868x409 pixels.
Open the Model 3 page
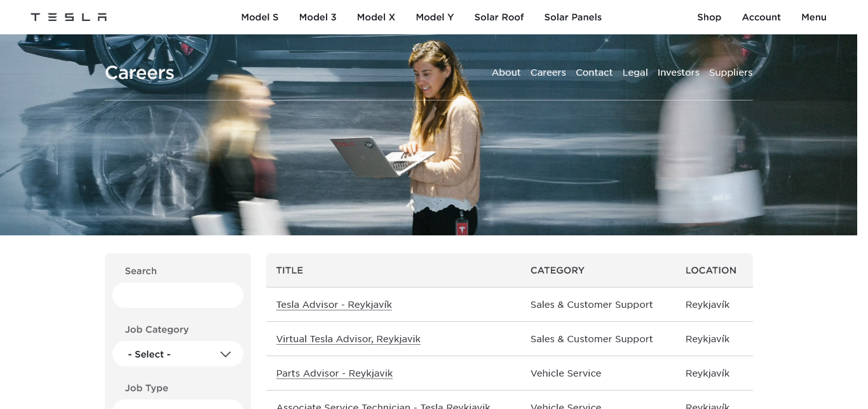(318, 17)
